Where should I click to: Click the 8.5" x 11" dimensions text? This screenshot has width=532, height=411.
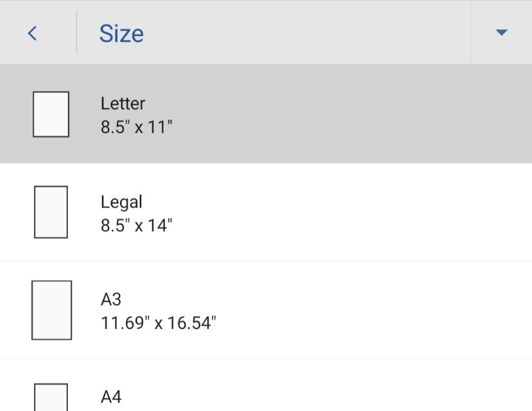pos(136,127)
